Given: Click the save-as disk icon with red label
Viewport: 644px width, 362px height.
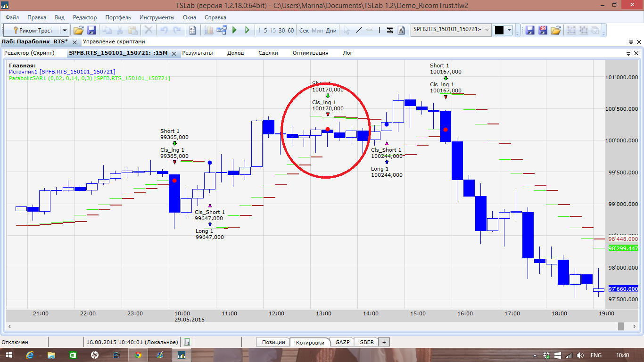Looking at the screenshot, I should coord(543,30).
